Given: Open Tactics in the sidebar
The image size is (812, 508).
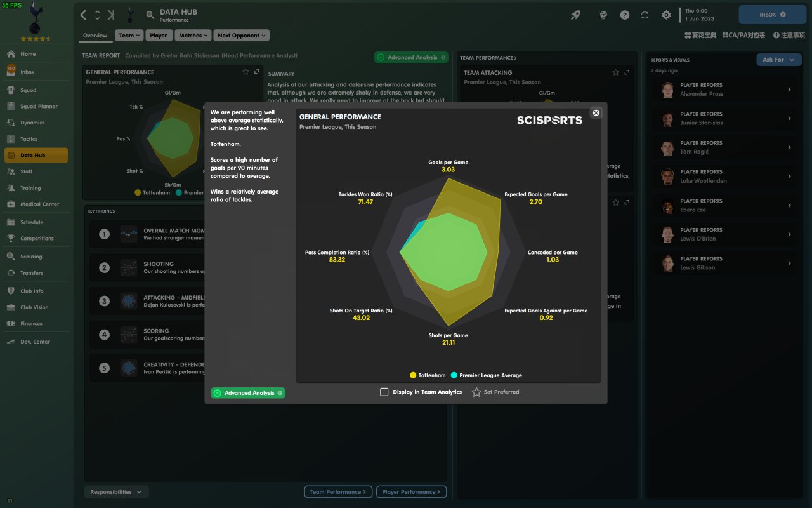Looking at the screenshot, I should coord(36,139).
